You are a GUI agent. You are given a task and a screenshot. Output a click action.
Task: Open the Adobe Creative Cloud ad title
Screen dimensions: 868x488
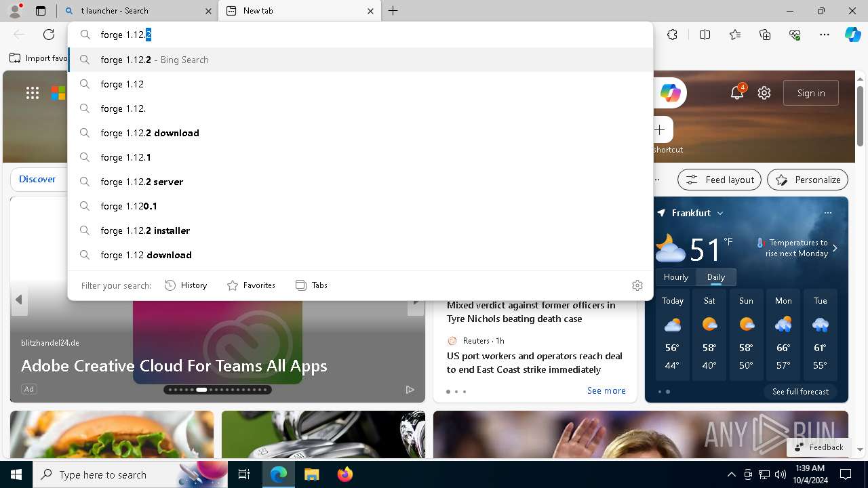[174, 366]
